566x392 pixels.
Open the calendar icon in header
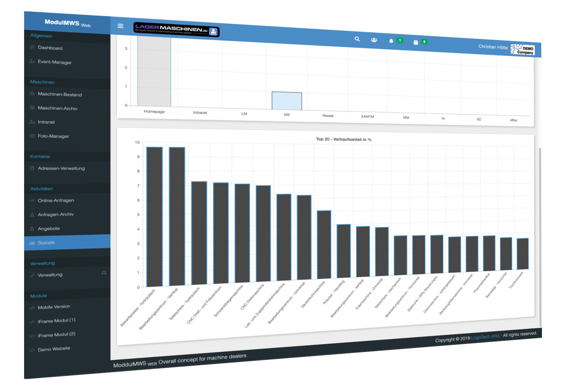tap(416, 42)
